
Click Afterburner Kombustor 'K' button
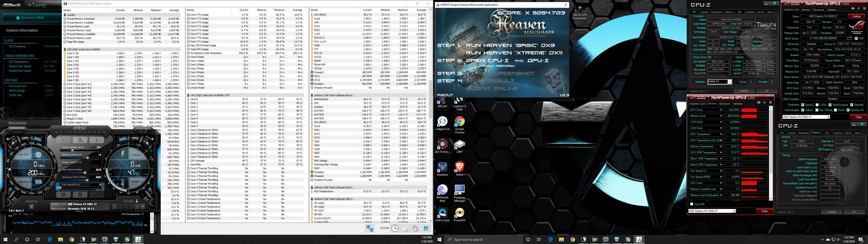(x=63, y=140)
